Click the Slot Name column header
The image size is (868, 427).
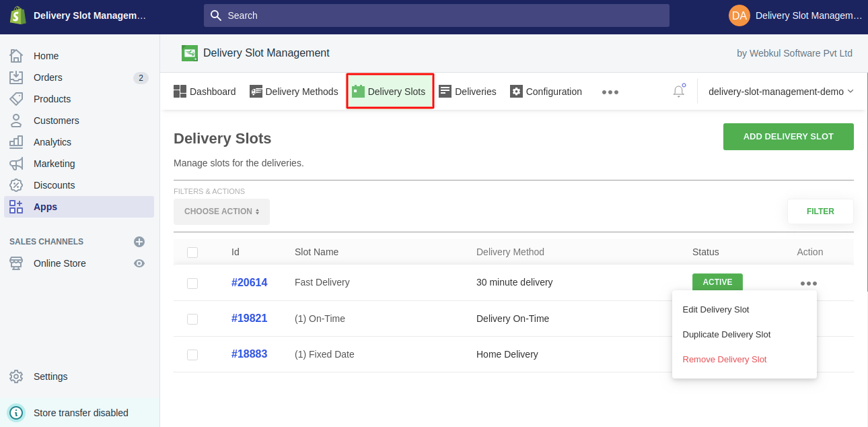[316, 252]
